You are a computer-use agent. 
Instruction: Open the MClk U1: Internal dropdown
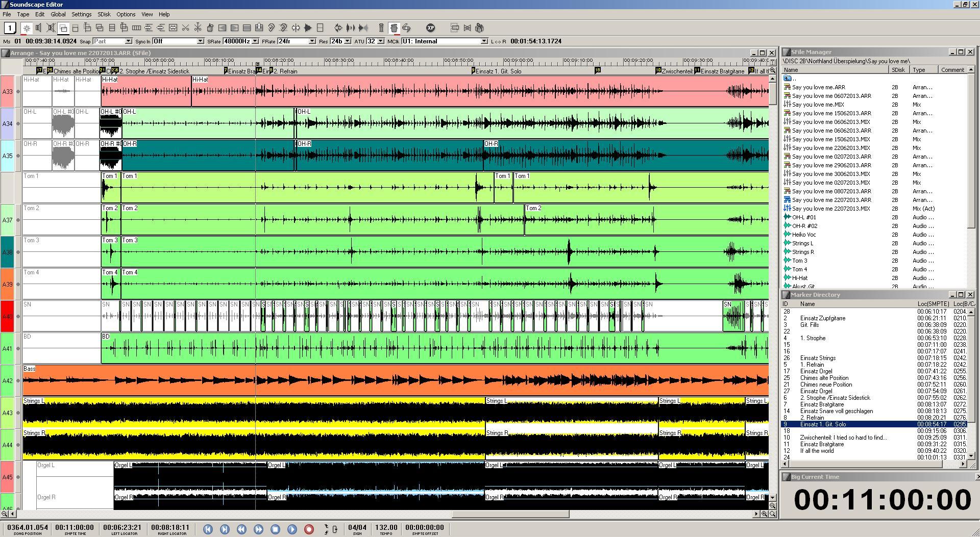pyautogui.click(x=484, y=41)
